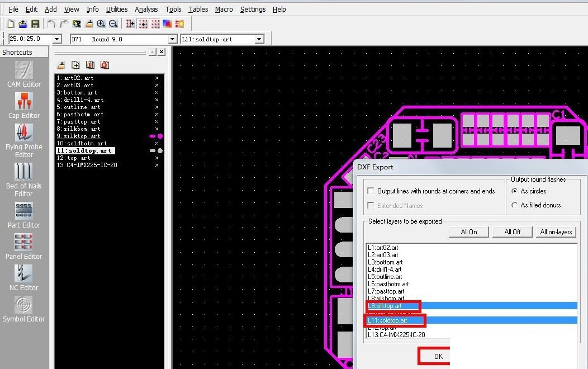Toggle visibility X for 10:soldbotm.art layer

click(157, 144)
